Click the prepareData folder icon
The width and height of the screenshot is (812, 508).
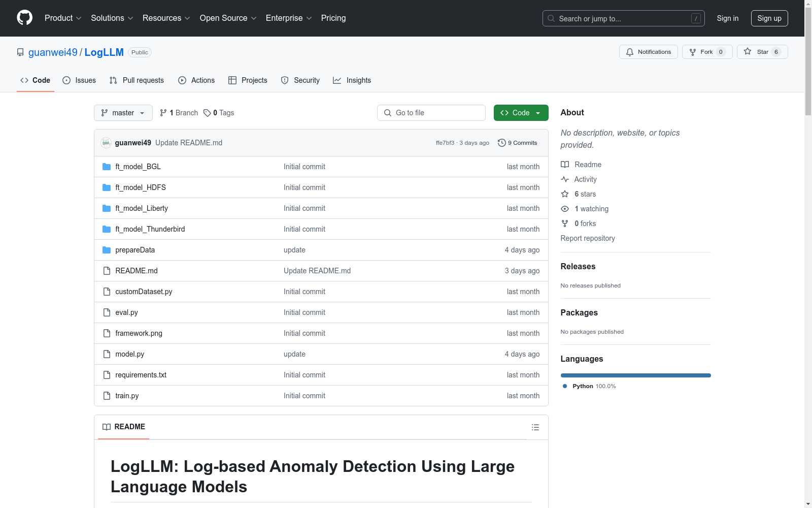(107, 250)
